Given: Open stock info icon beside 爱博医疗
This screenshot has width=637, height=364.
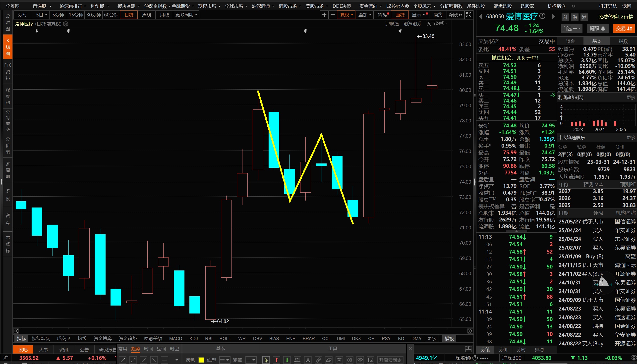Looking at the screenshot, I should coord(542,16).
